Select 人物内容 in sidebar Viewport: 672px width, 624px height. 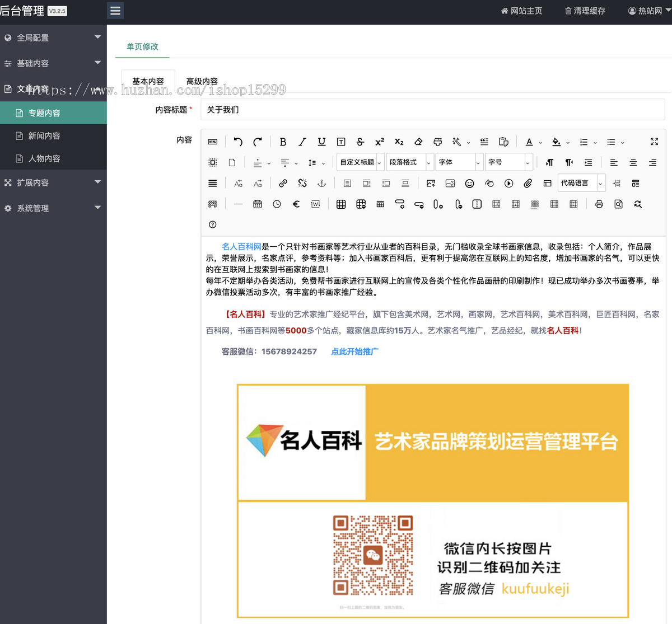(53, 158)
